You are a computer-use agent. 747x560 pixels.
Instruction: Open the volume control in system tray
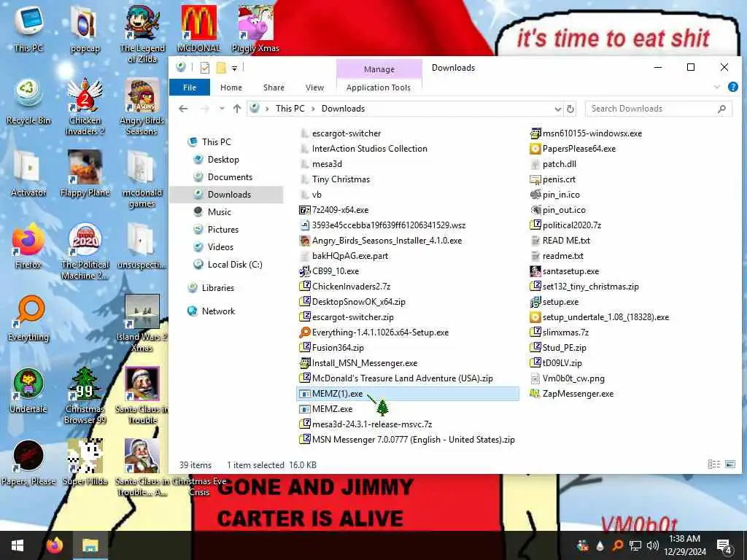[x=652, y=545]
